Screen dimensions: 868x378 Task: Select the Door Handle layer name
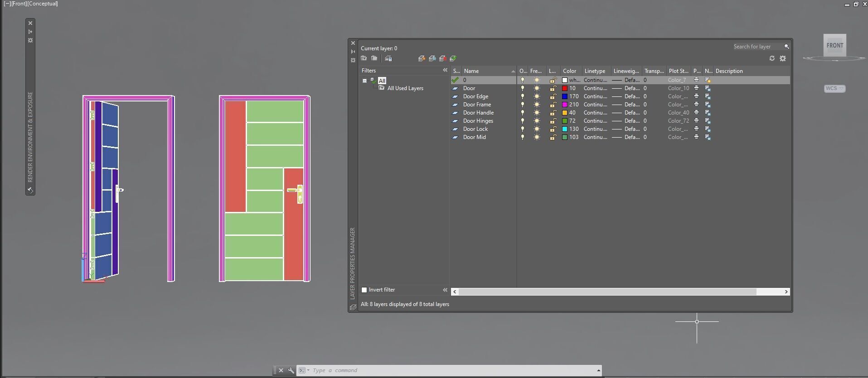pyautogui.click(x=478, y=113)
